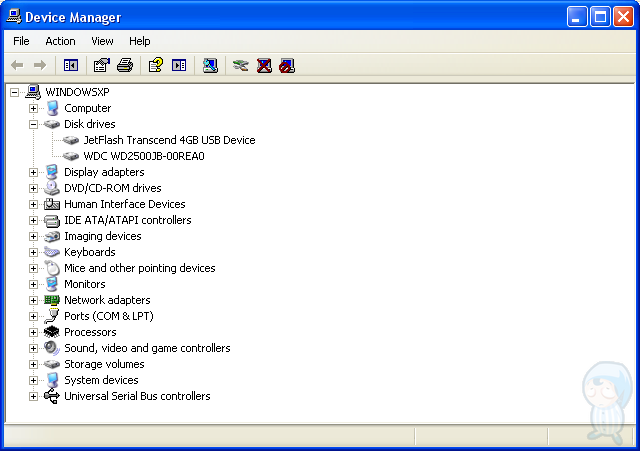Click the Update Driver toolbar icon
The width and height of the screenshot is (640, 451).
pyautogui.click(x=240, y=65)
